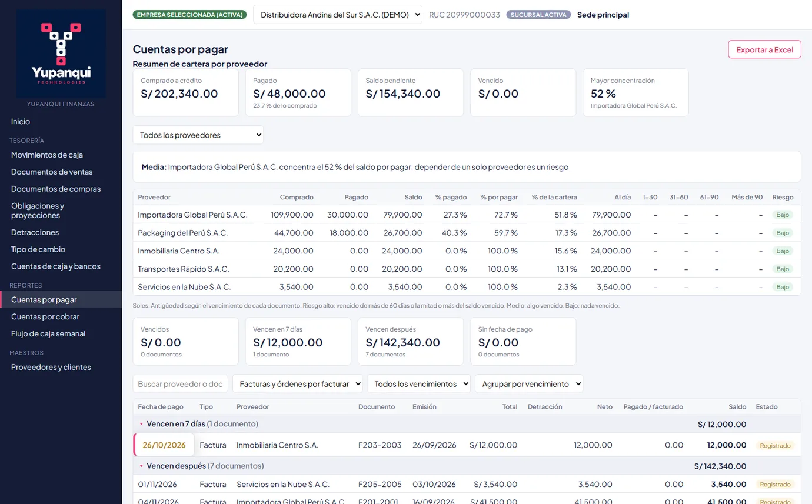Click the 'Saldo pendiente' summary card
This screenshot has width=812, height=504.
point(411,93)
